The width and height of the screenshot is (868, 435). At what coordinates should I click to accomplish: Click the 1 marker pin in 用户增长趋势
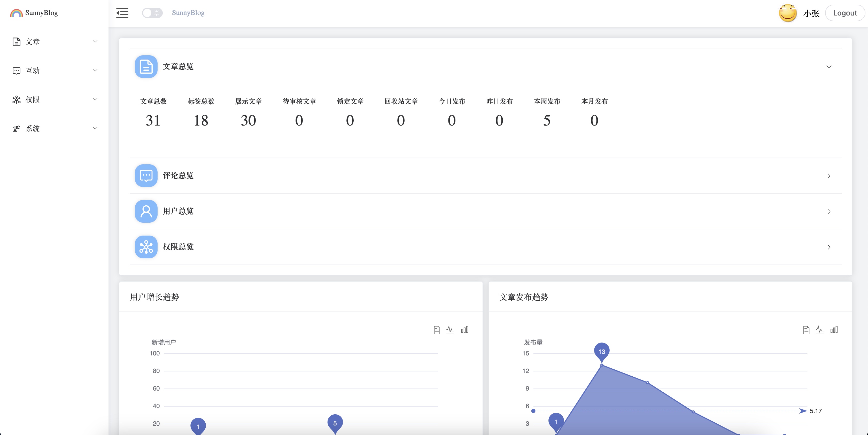tap(198, 426)
